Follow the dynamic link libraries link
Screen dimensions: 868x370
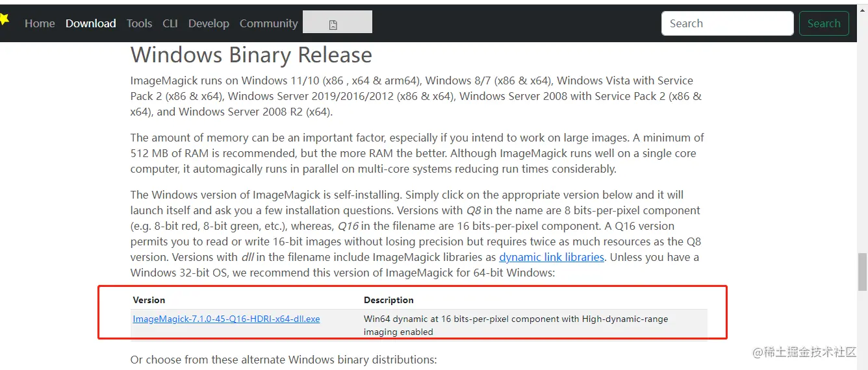[x=551, y=257]
